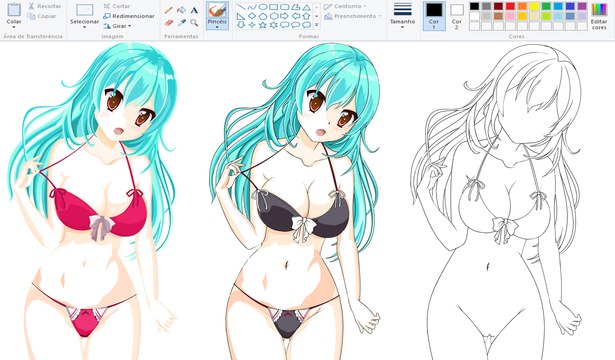The width and height of the screenshot is (615, 360).
Task: Choose the triangle shape
Action: coord(307,7)
